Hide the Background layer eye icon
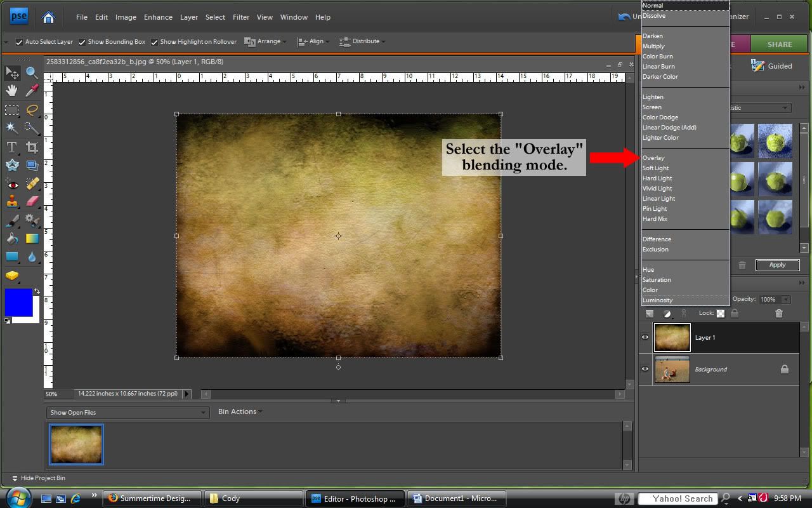 [645, 369]
